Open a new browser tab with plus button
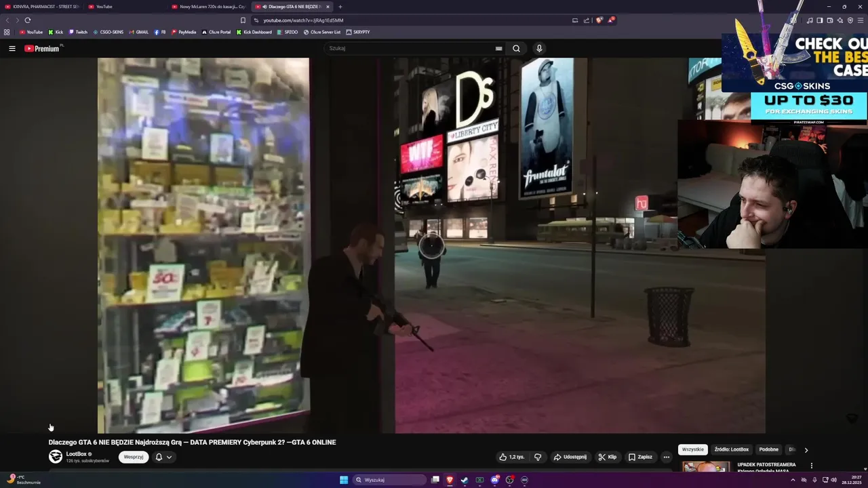 pyautogui.click(x=340, y=7)
